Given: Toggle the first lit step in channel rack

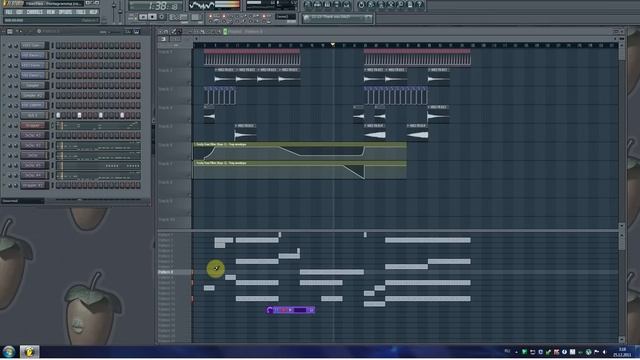Looking at the screenshot, I should 58,116.
